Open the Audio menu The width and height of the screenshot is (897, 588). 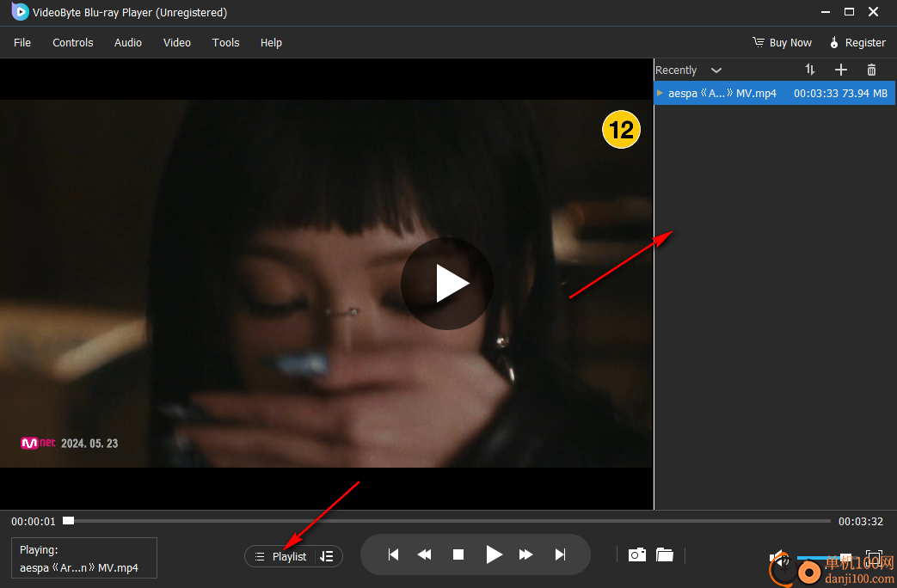(127, 43)
